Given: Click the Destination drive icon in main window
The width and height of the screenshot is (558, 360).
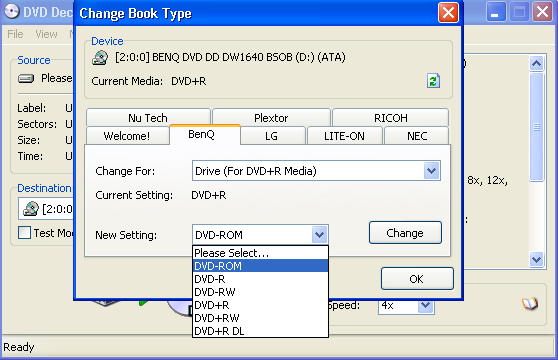Looking at the screenshot, I should (31, 209).
